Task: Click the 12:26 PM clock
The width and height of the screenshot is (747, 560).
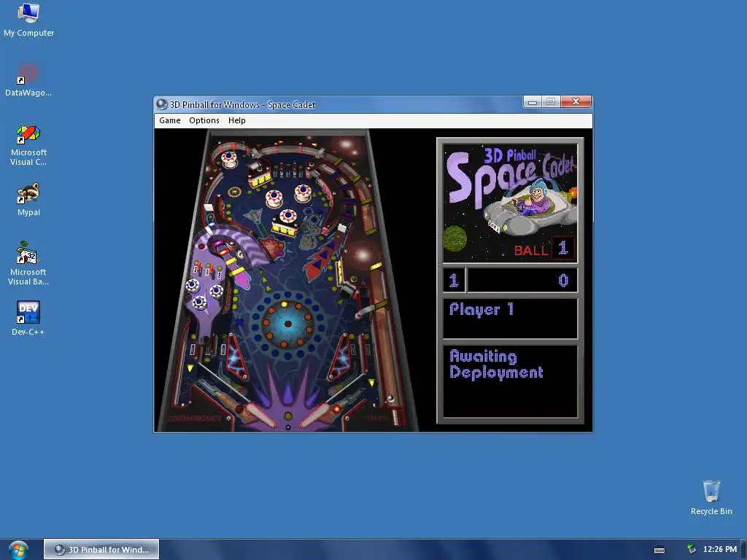Action: [x=719, y=549]
